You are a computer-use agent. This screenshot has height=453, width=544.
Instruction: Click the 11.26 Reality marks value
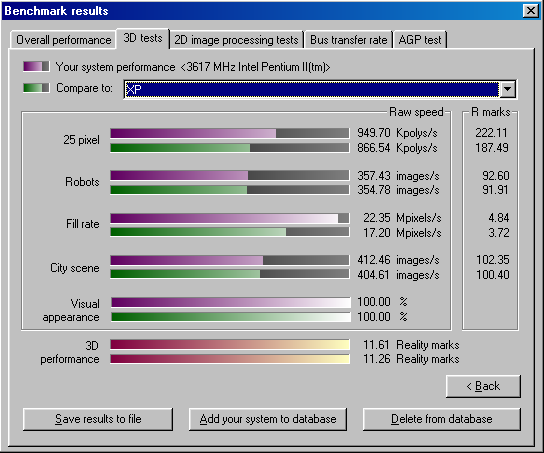(411, 359)
